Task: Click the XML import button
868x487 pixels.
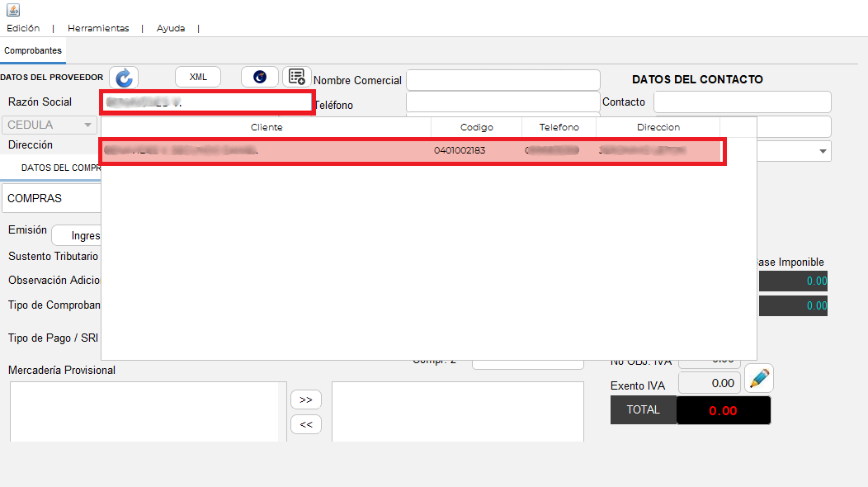Action: [x=198, y=77]
